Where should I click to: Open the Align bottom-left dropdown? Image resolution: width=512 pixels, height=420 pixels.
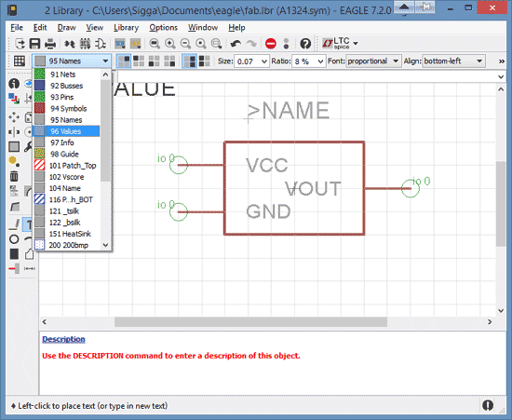(x=453, y=61)
